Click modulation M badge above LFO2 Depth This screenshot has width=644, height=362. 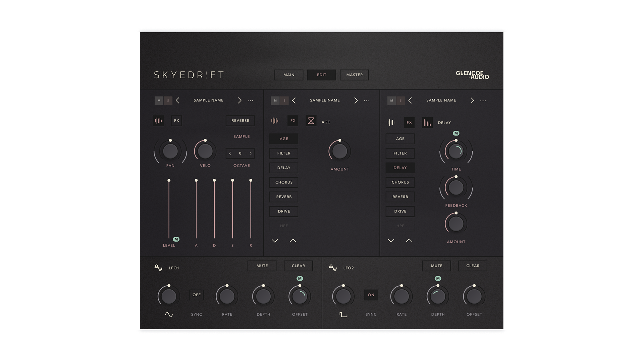[x=438, y=279]
